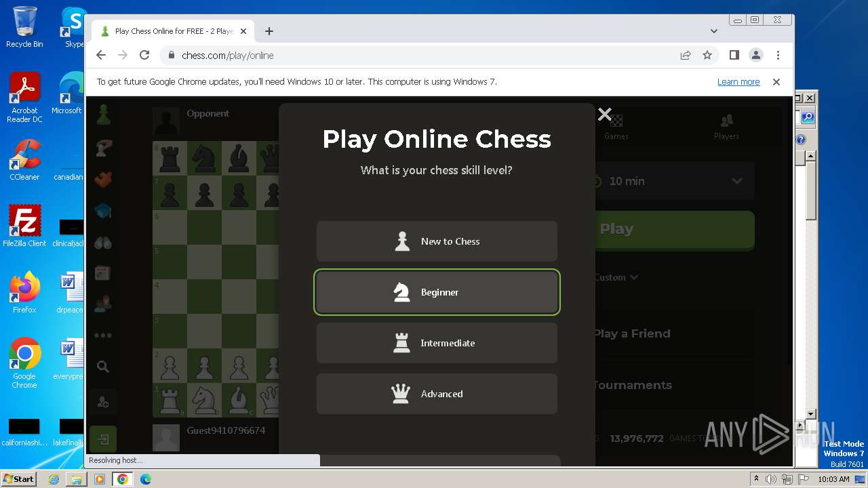868x488 pixels.
Task: Open Google Chrome desktop icon
Action: 24,363
